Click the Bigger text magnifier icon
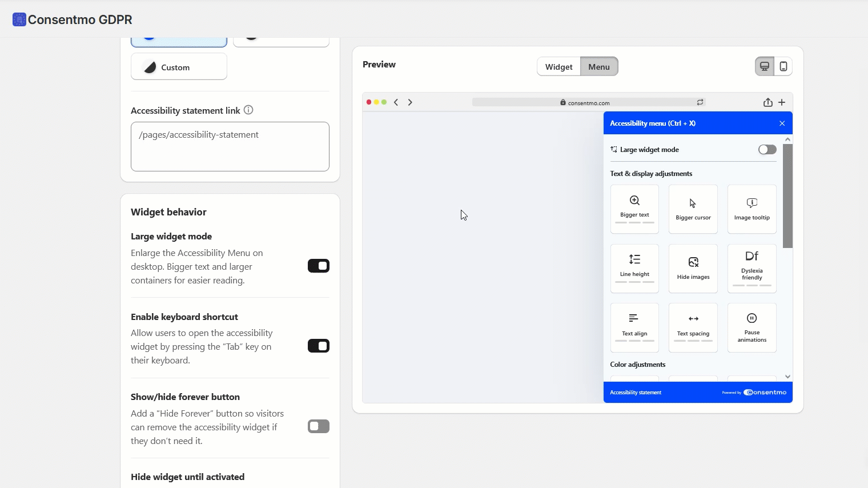This screenshot has width=868, height=488. tap(634, 201)
